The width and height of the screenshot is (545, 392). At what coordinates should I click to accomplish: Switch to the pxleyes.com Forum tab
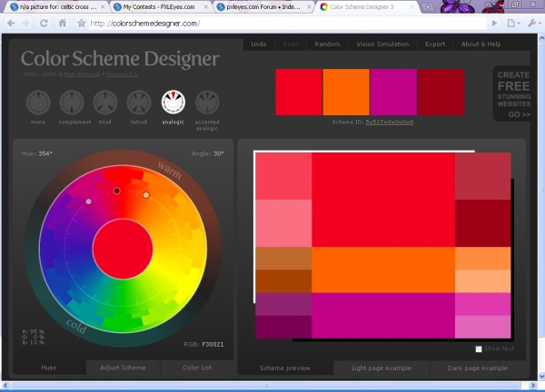[263, 6]
